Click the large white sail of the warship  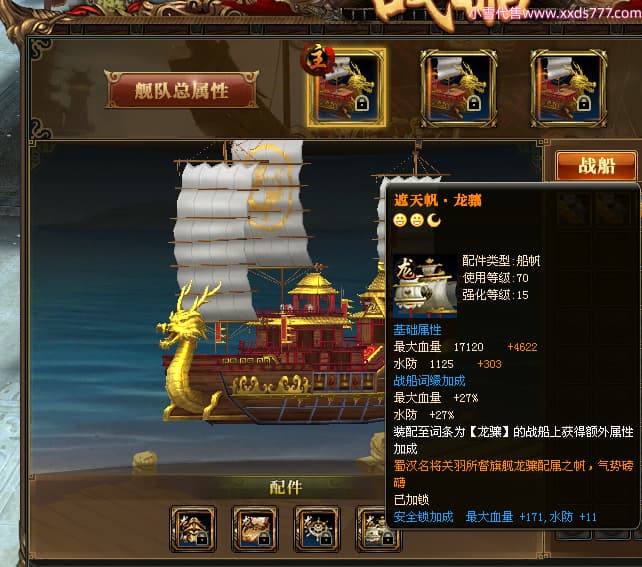tap(240, 229)
